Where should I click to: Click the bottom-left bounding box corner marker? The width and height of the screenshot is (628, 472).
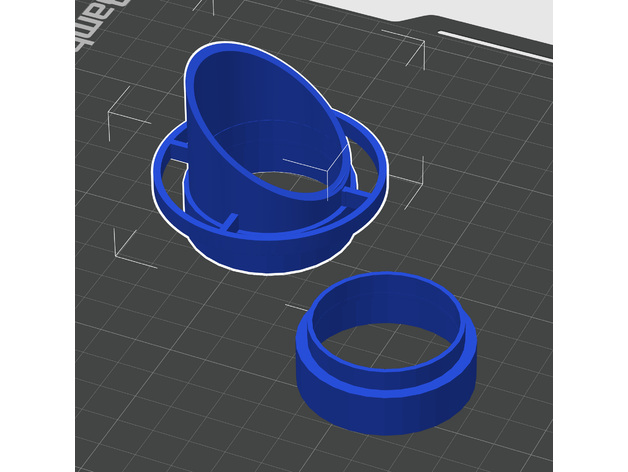coord(123,240)
